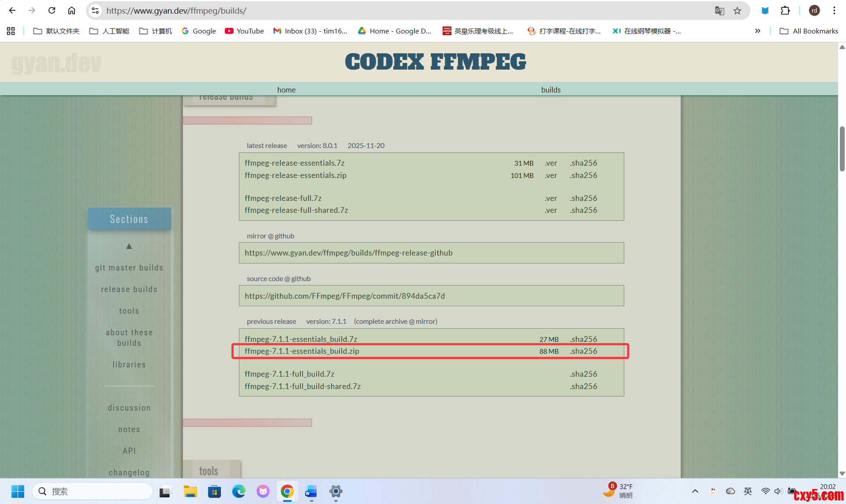Open .sha256 link for ffmpeg-release-full-shared.7z

pos(583,210)
